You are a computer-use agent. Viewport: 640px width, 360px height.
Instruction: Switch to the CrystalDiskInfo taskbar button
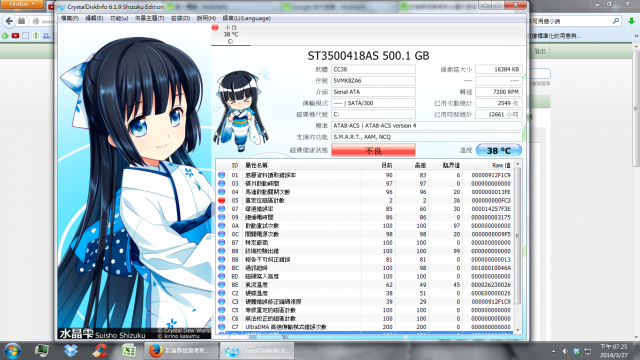click(257, 351)
